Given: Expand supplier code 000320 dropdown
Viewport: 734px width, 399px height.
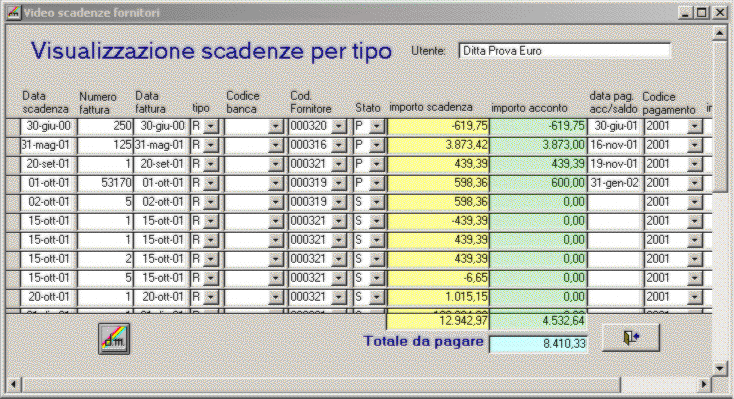Looking at the screenshot, I should pos(338,126).
